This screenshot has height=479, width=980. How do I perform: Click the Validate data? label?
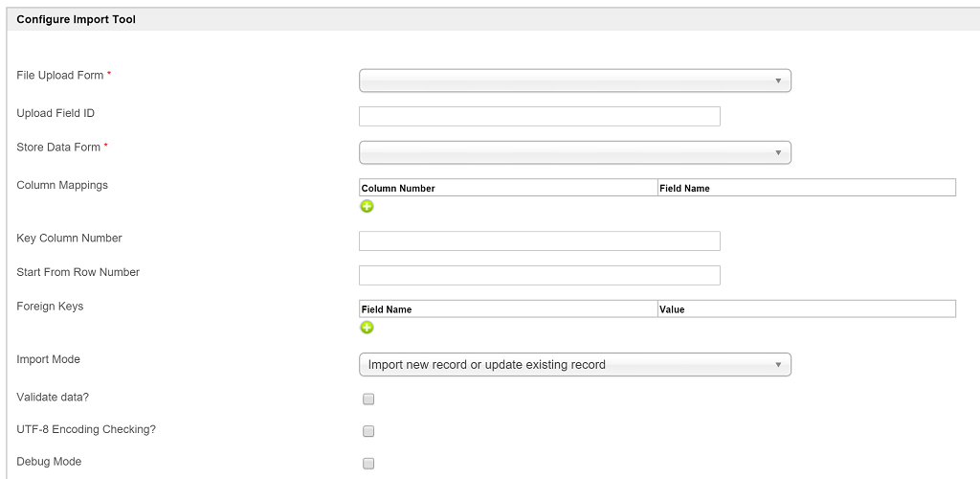click(x=56, y=396)
